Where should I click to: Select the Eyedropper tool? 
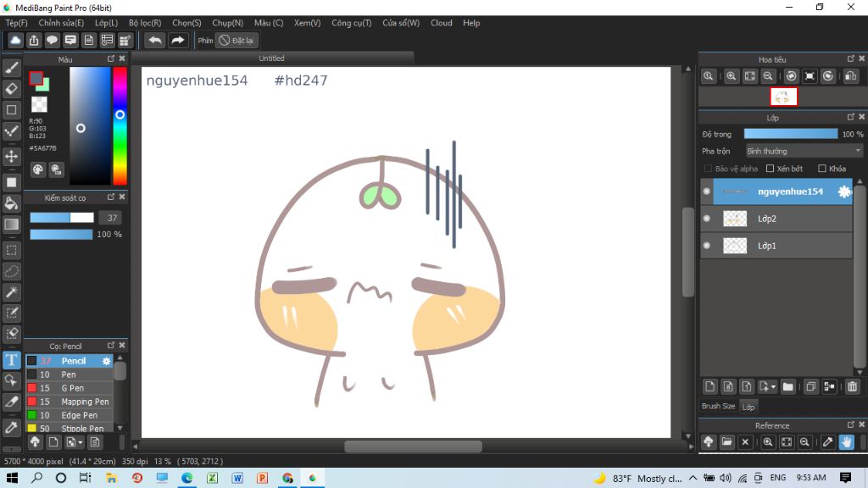point(12,427)
